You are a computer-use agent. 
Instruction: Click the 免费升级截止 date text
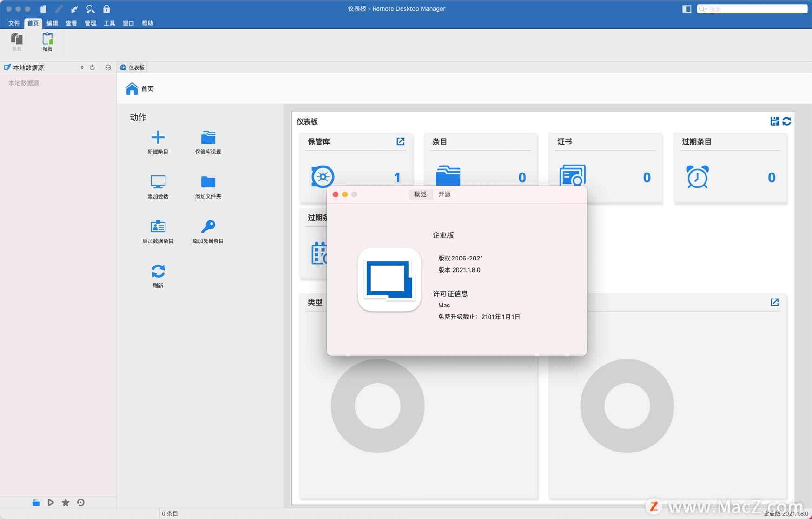tap(479, 317)
